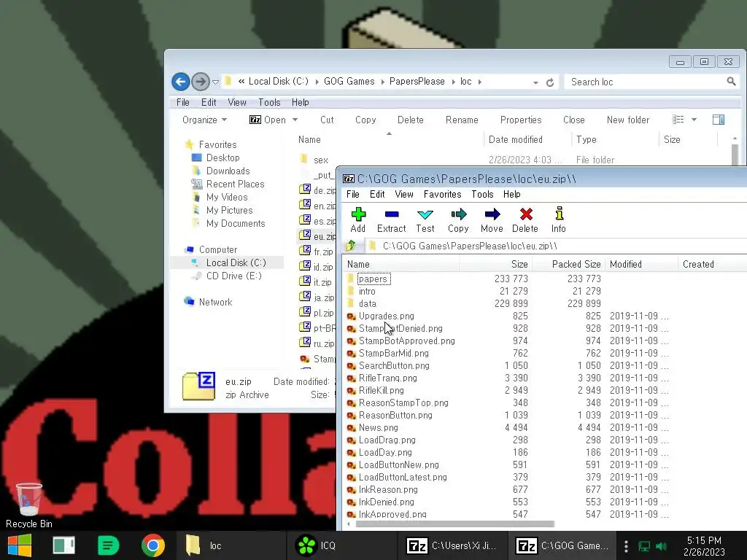The height and width of the screenshot is (560, 747).
Task: Open the Windows Start button
Action: [x=20, y=545]
